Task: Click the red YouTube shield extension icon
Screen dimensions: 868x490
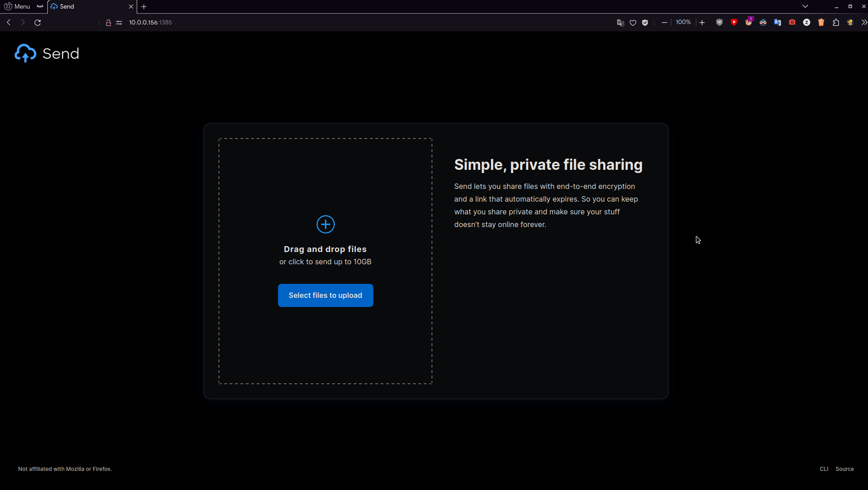Action: coord(734,22)
